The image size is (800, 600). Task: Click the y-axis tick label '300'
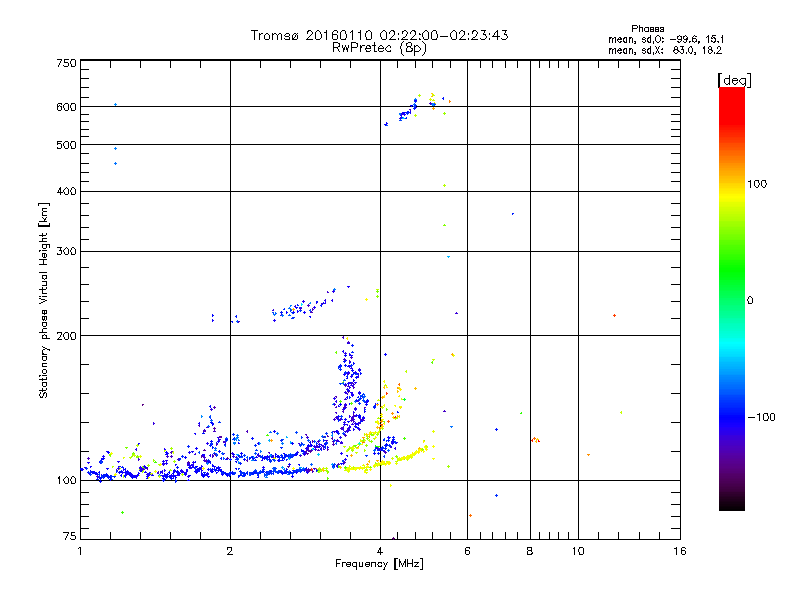tap(66, 251)
